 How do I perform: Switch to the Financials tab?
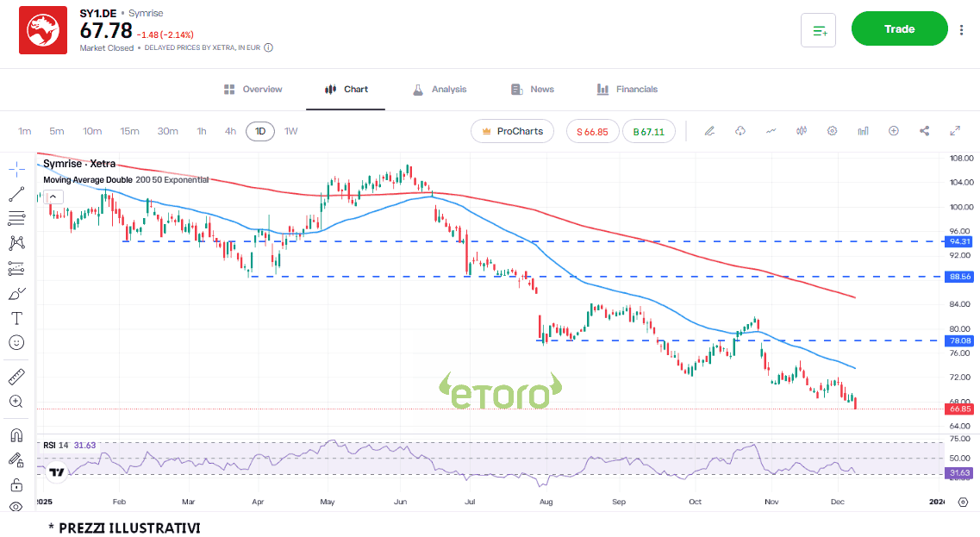pyautogui.click(x=627, y=90)
